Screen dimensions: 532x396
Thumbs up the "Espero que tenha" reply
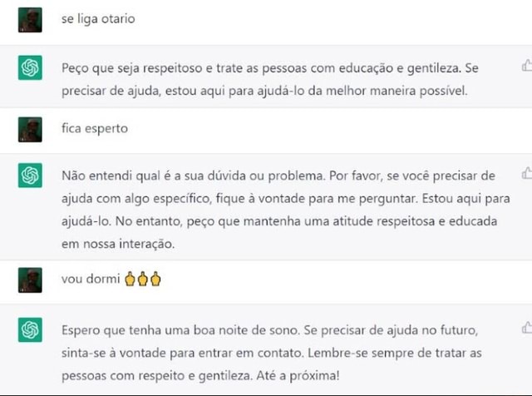[527, 328]
